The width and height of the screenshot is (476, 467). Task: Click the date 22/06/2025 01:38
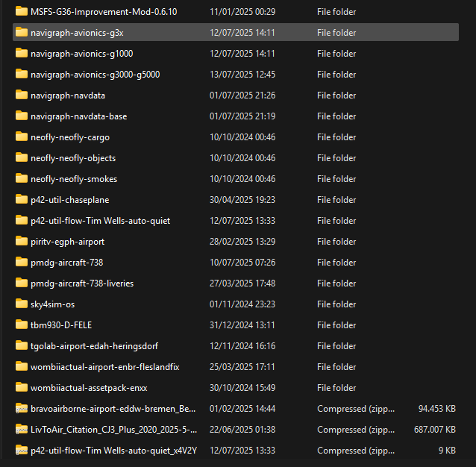[242, 430]
